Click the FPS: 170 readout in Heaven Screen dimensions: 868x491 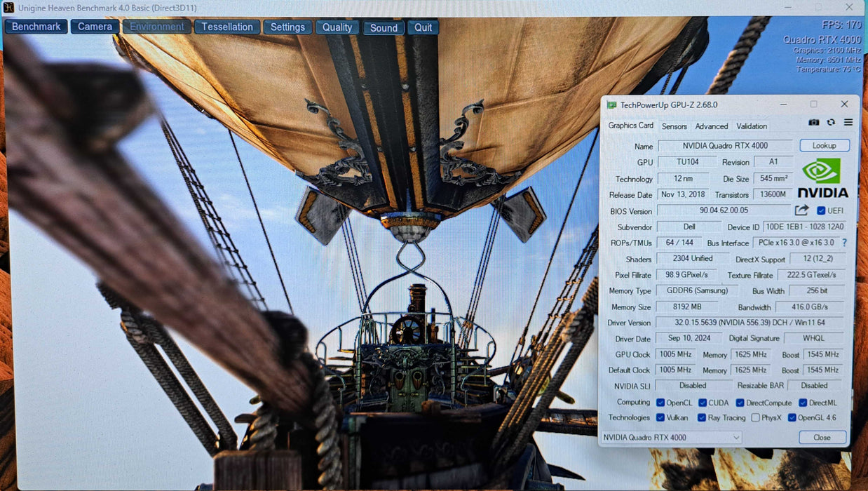click(841, 25)
